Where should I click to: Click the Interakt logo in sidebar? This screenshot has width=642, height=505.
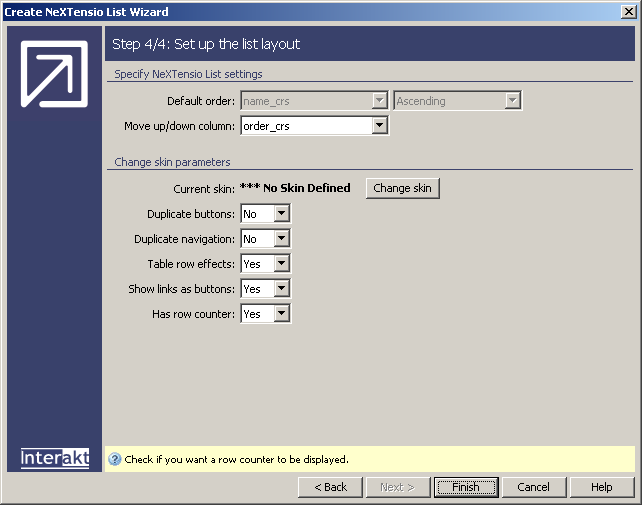(55, 458)
